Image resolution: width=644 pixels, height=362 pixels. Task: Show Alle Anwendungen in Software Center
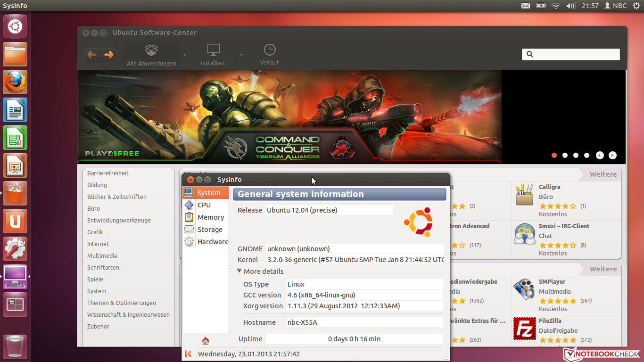coord(151,55)
